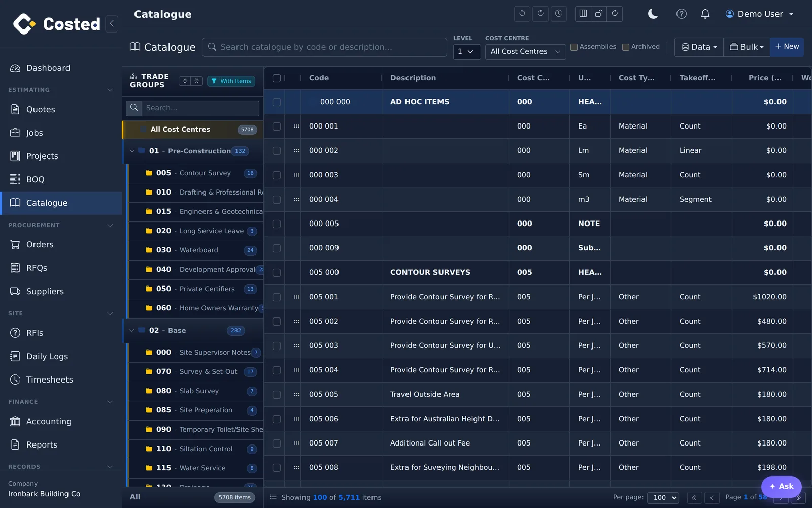Viewport: 812px width, 508px height.
Task: Open Dashboard in the sidebar
Action: (x=61, y=68)
